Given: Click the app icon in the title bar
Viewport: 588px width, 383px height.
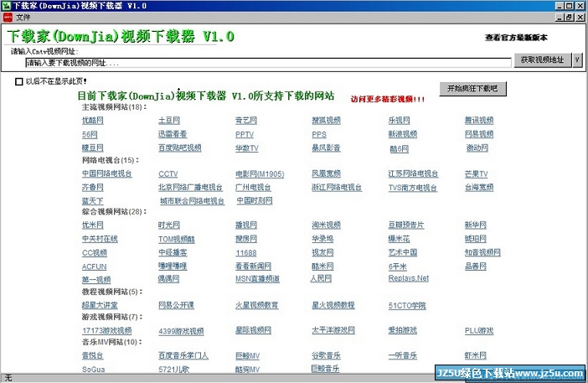Looking at the screenshot, I should click(x=6, y=6).
